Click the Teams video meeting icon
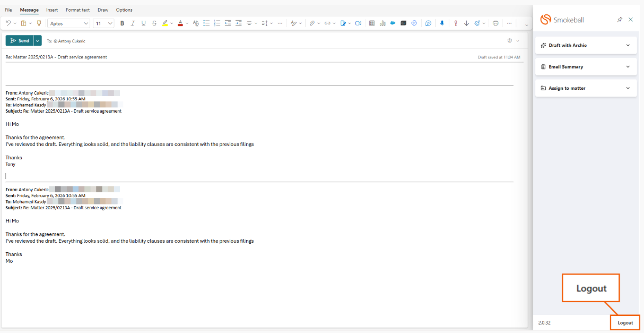Image resolution: width=644 pixels, height=333 pixels. [358, 23]
